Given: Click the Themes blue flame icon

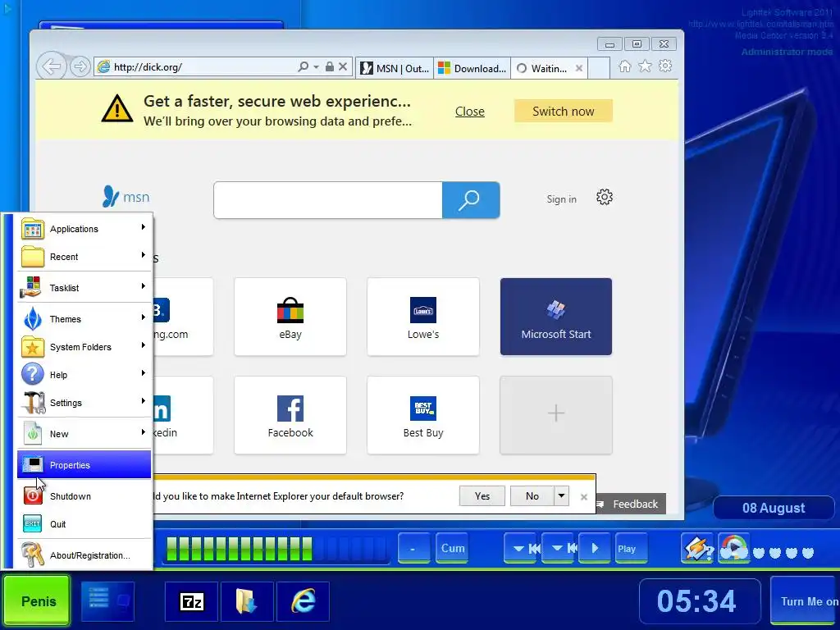Looking at the screenshot, I should (x=33, y=319).
